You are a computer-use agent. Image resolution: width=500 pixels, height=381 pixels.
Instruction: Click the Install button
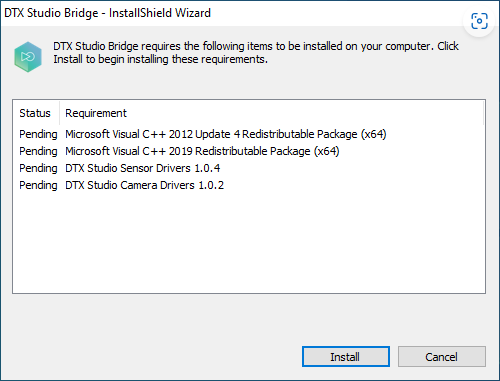point(346,357)
